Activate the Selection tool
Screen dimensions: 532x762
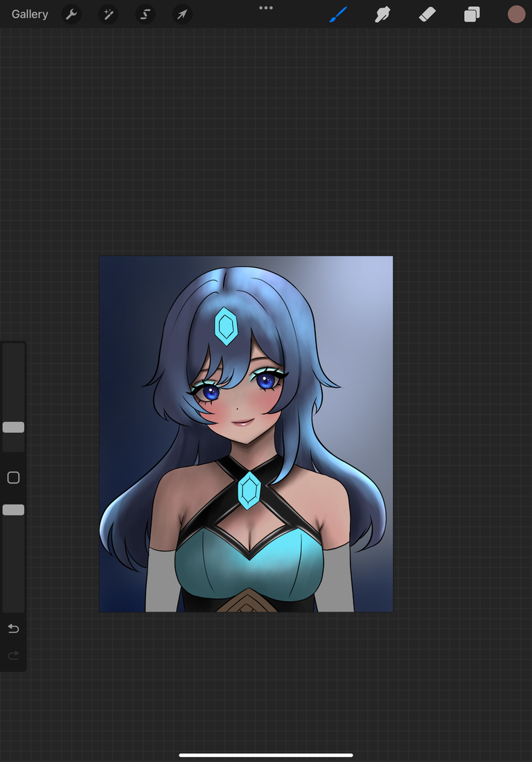[145, 14]
